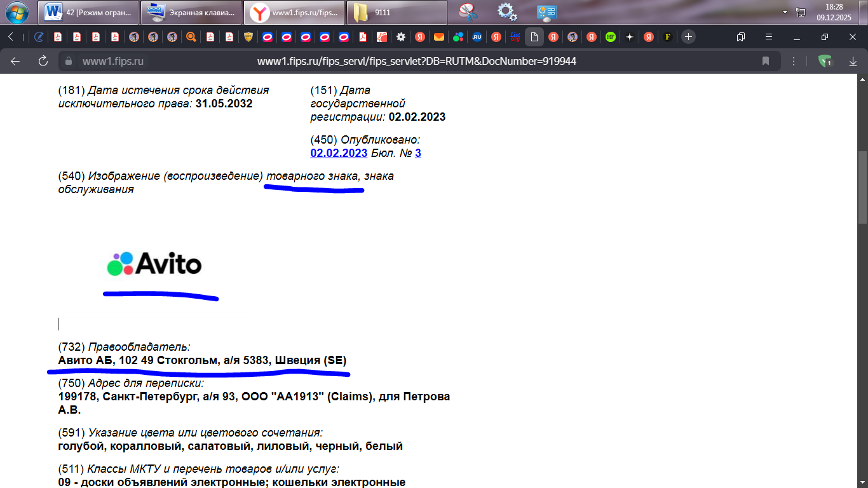This screenshot has width=868, height=488.
Task: Switch to the orange magnifier search tab
Action: [191, 37]
